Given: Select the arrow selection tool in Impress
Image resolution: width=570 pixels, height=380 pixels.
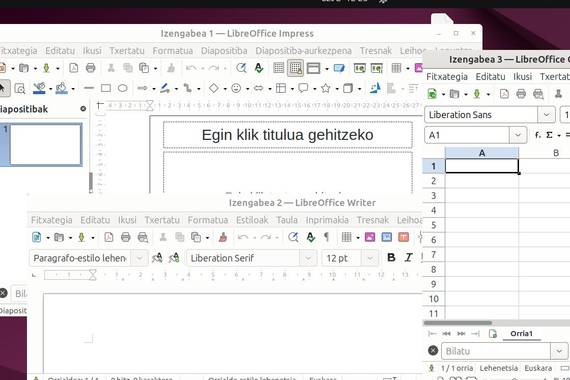Looking at the screenshot, I should [4, 88].
